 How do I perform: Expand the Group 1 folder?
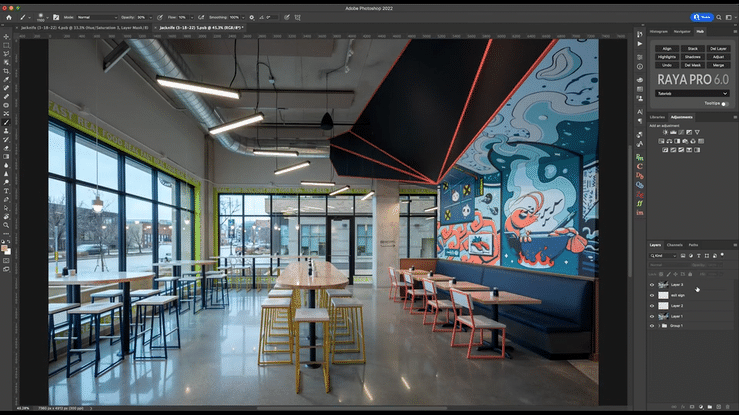[x=659, y=325]
